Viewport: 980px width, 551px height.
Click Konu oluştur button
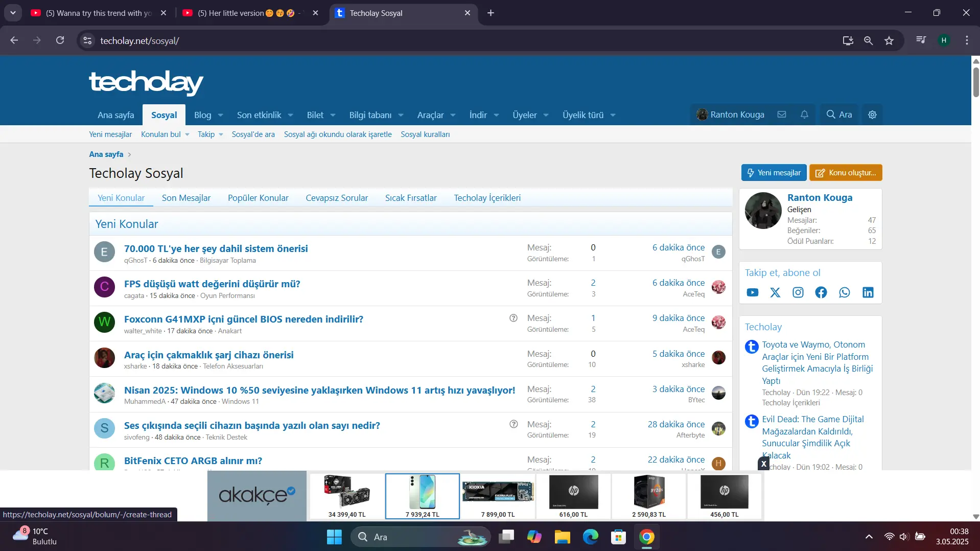pyautogui.click(x=846, y=173)
